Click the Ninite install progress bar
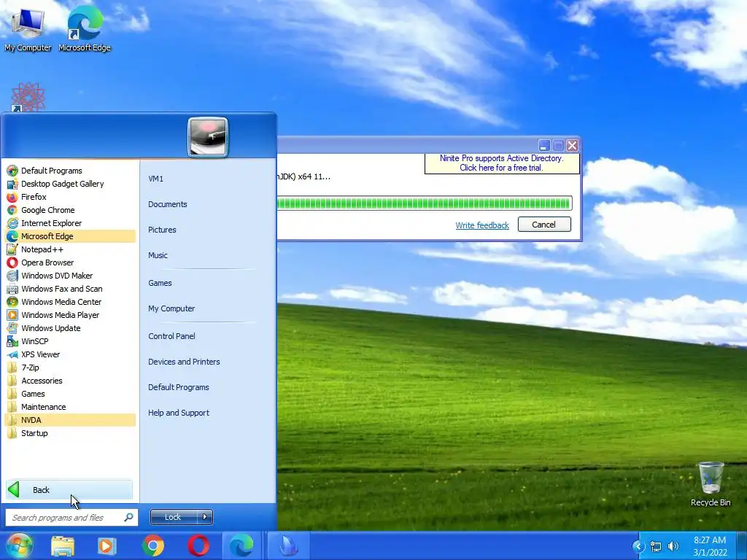747x560 pixels. tap(424, 203)
